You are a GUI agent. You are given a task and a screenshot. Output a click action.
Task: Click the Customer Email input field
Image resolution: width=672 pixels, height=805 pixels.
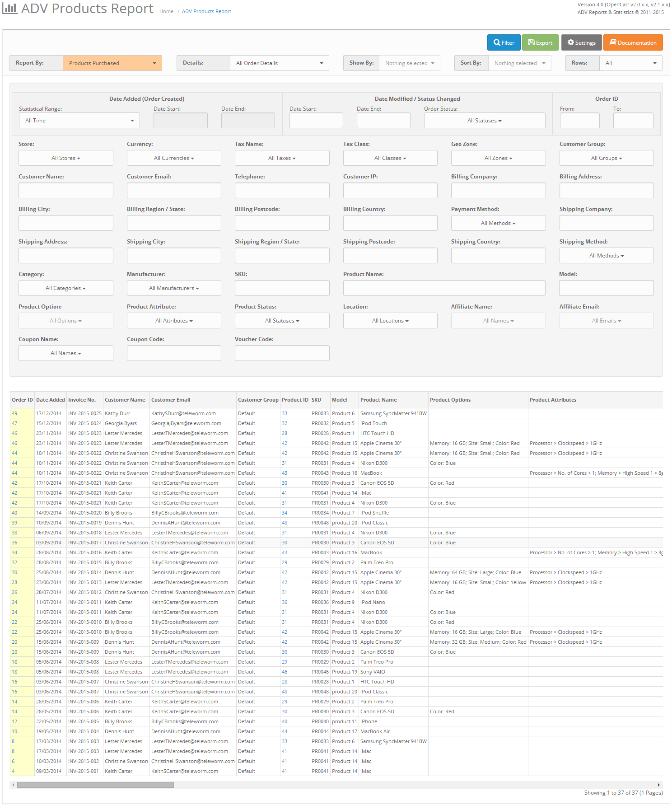[174, 191]
